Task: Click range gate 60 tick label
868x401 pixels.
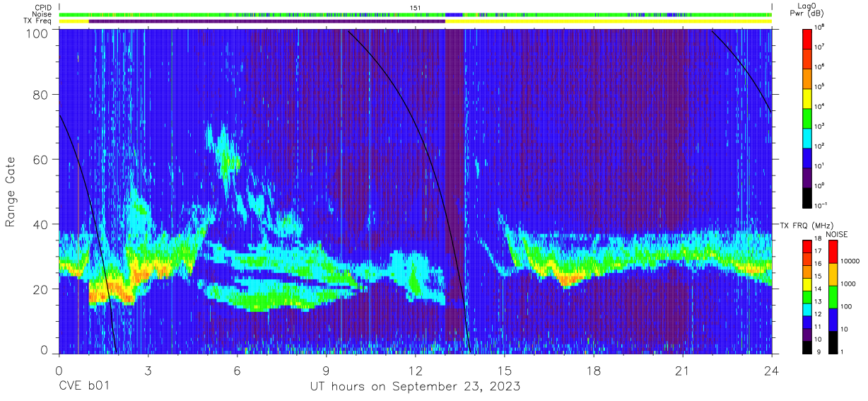Action: click(41, 161)
